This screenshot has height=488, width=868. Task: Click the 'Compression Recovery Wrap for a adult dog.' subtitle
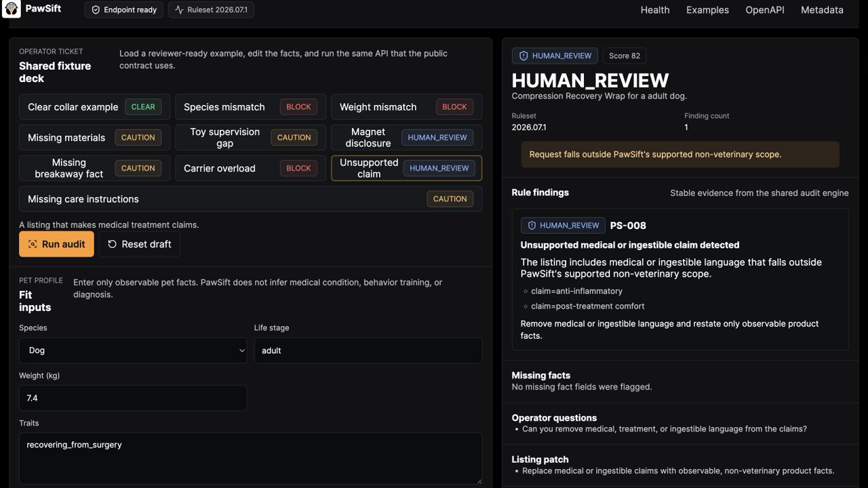(599, 96)
